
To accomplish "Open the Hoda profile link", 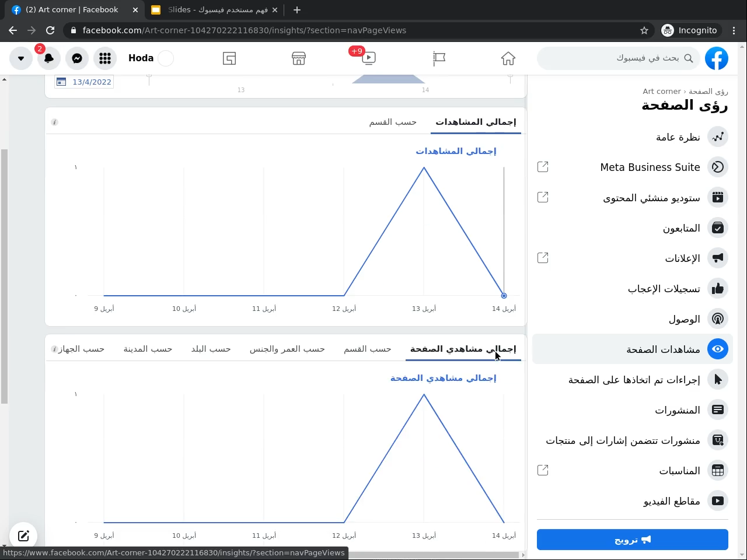I will click(151, 58).
